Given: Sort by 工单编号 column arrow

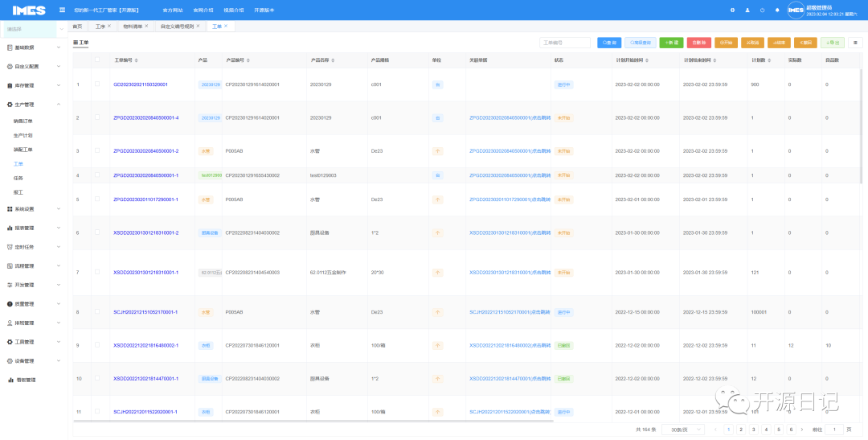Looking at the screenshot, I should click(137, 60).
